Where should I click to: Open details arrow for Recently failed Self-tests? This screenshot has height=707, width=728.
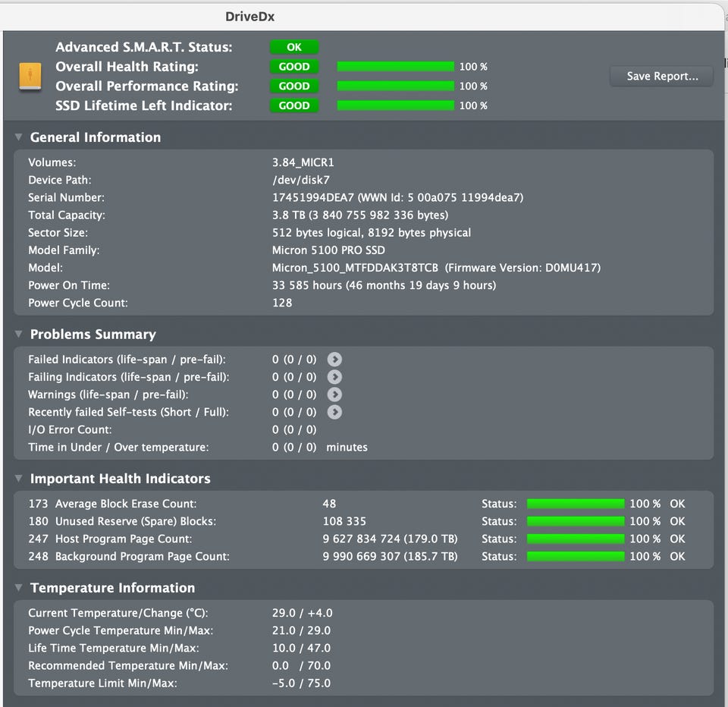pyautogui.click(x=334, y=412)
